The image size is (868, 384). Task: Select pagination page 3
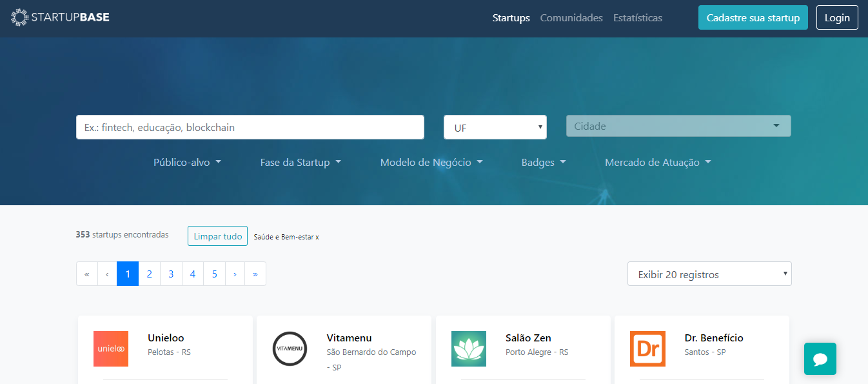[x=171, y=274]
